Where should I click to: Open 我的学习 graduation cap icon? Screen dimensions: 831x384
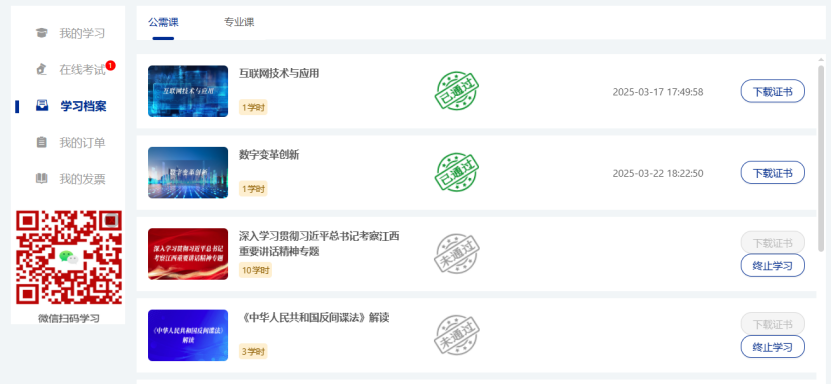click(41, 33)
